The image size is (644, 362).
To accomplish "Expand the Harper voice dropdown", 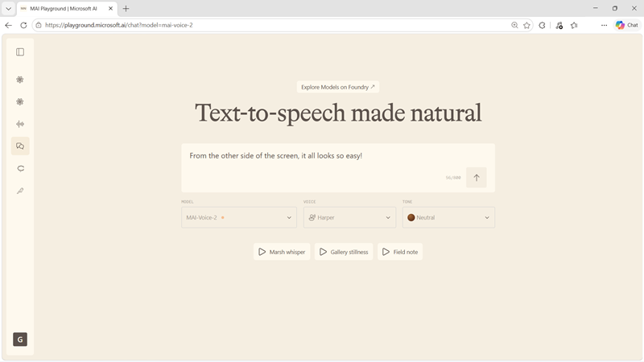I will pyautogui.click(x=349, y=217).
